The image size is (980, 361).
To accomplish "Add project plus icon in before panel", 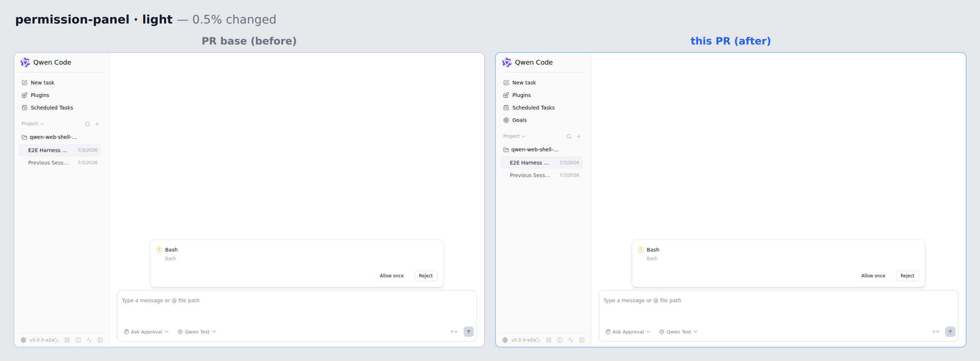I will (x=97, y=124).
